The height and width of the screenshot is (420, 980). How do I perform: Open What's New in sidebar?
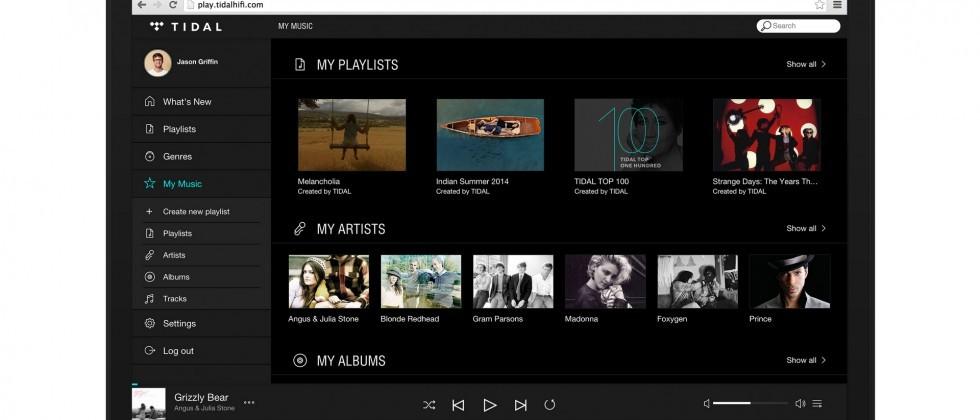pyautogui.click(x=201, y=101)
